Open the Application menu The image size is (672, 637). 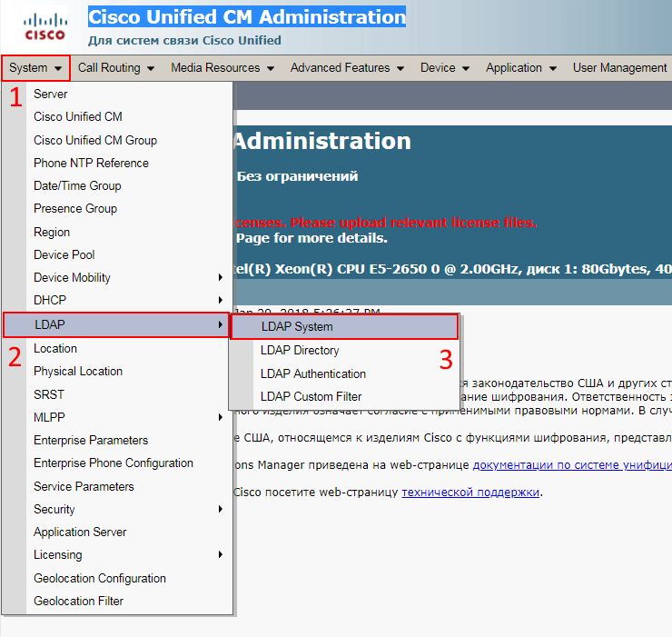click(520, 68)
